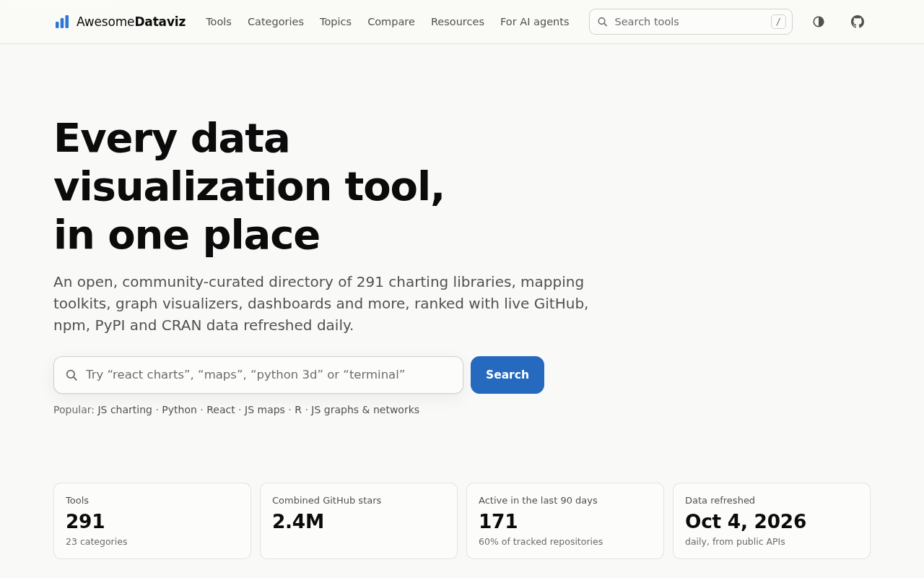This screenshot has height=578, width=924.
Task: Click the Oct 4, 2026 date value
Action: pos(746,522)
